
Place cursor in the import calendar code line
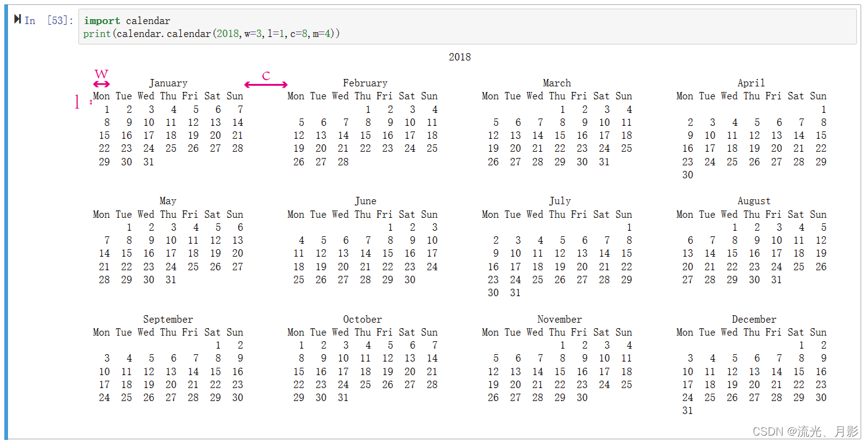[x=127, y=20]
